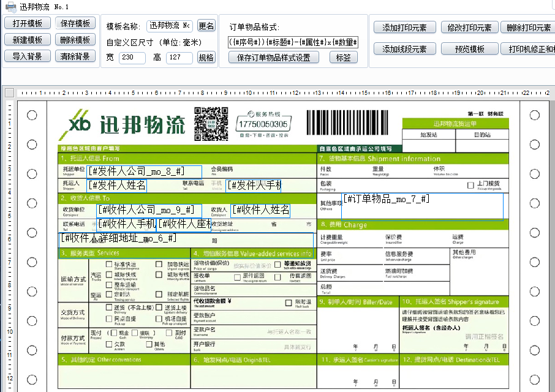Click the printer app icon in title bar

pos(10,7)
